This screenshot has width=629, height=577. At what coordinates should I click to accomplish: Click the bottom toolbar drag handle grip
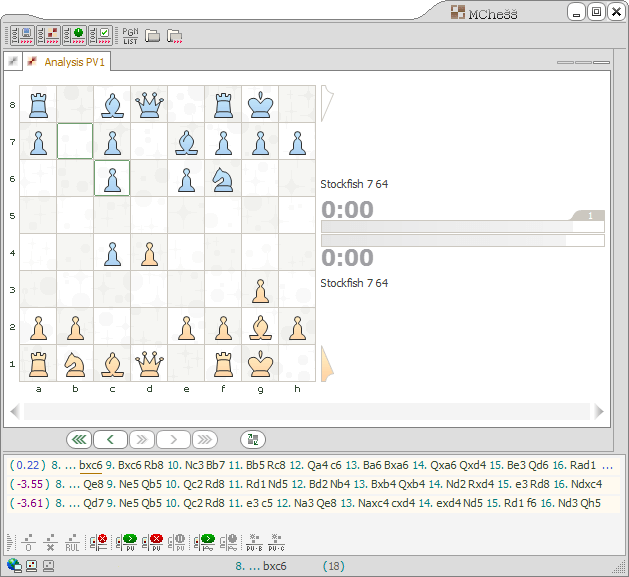pyautogui.click(x=10, y=542)
